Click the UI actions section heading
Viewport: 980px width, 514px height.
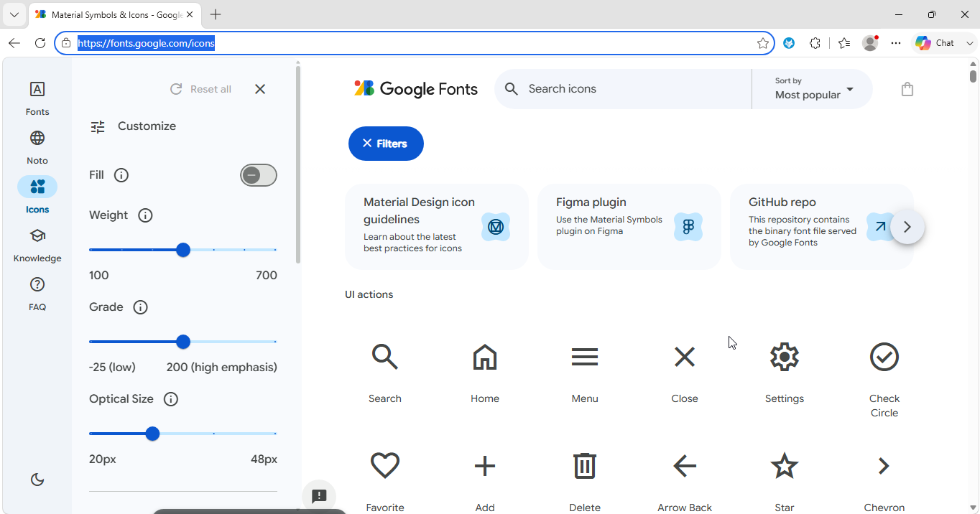(369, 294)
